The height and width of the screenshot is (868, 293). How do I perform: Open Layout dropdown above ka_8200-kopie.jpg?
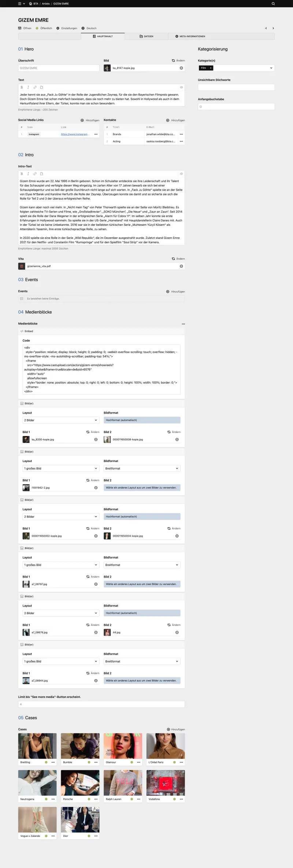[61, 420]
